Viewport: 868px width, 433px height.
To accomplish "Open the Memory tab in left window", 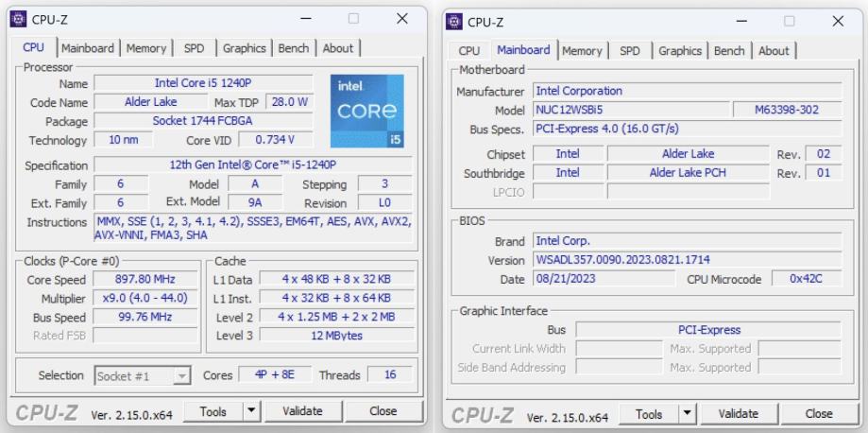I will [146, 48].
